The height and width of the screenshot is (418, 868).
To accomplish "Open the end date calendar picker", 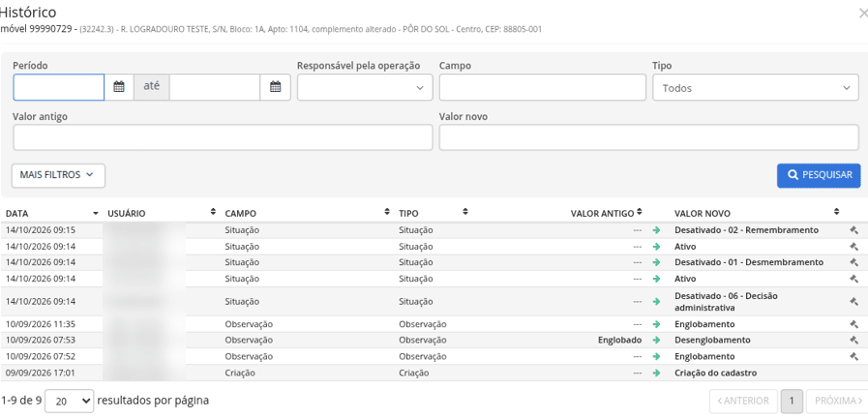I will pyautogui.click(x=275, y=87).
